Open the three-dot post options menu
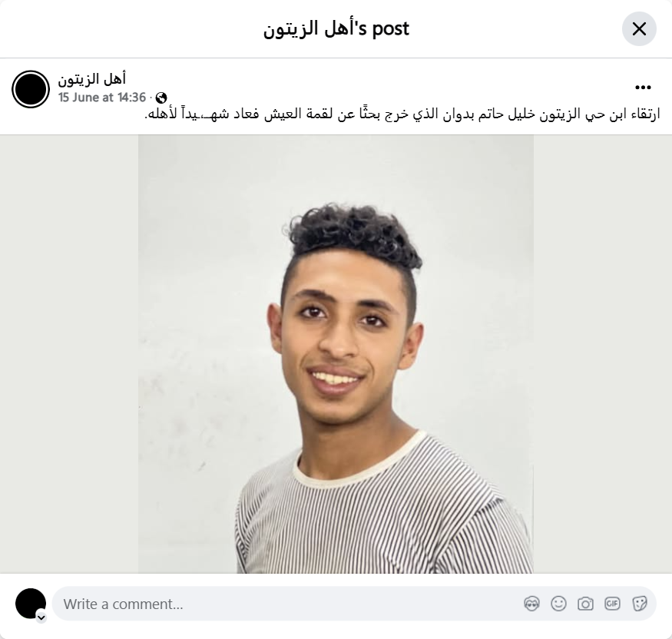Screen dimensions: 672x639 tap(643, 88)
